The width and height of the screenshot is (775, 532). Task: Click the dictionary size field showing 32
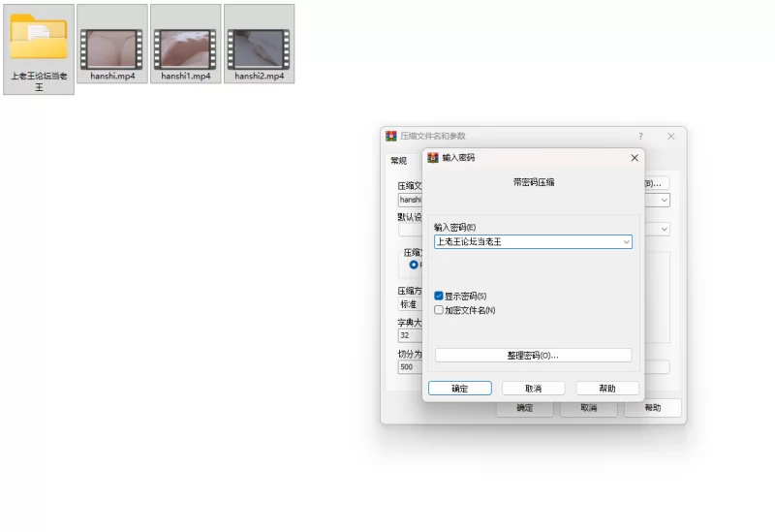410,335
